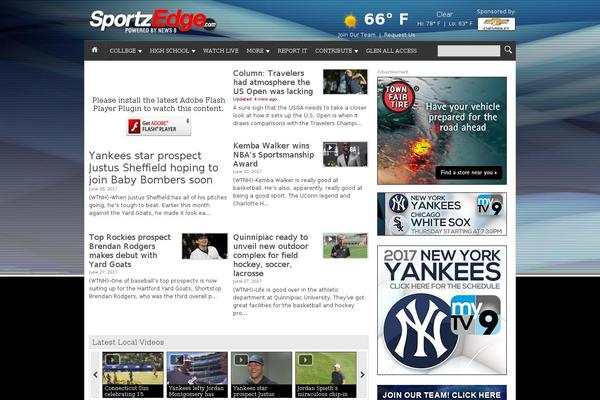Play Quinnipiac outdoor complex video thumbnail

click(x=345, y=245)
